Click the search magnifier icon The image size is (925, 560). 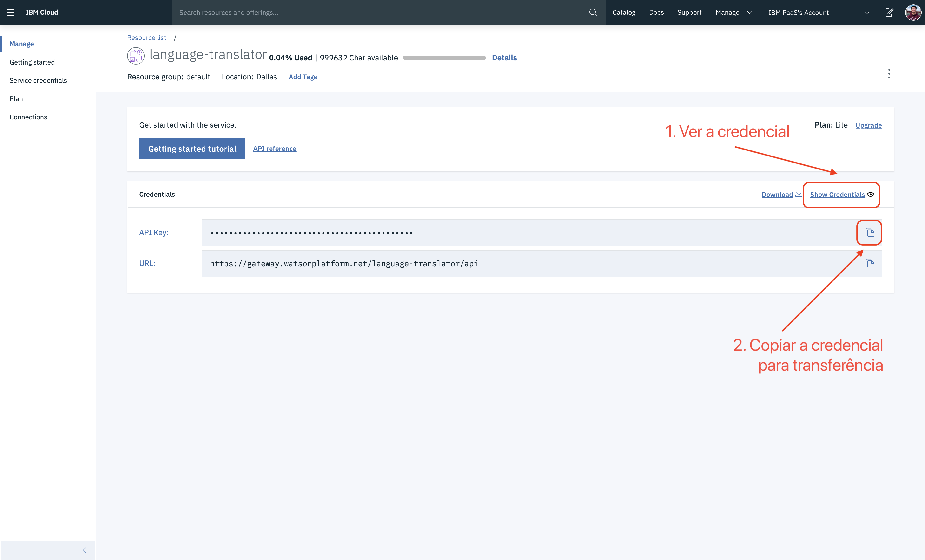593,12
